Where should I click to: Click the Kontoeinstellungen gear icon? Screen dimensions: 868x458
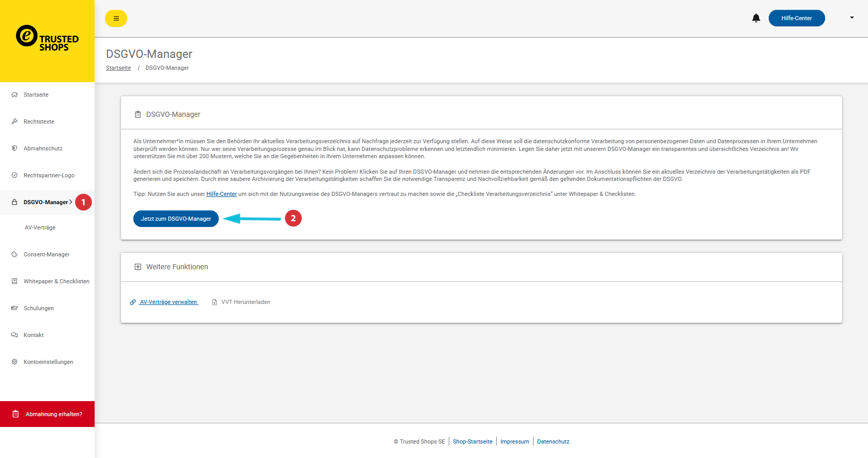14,362
